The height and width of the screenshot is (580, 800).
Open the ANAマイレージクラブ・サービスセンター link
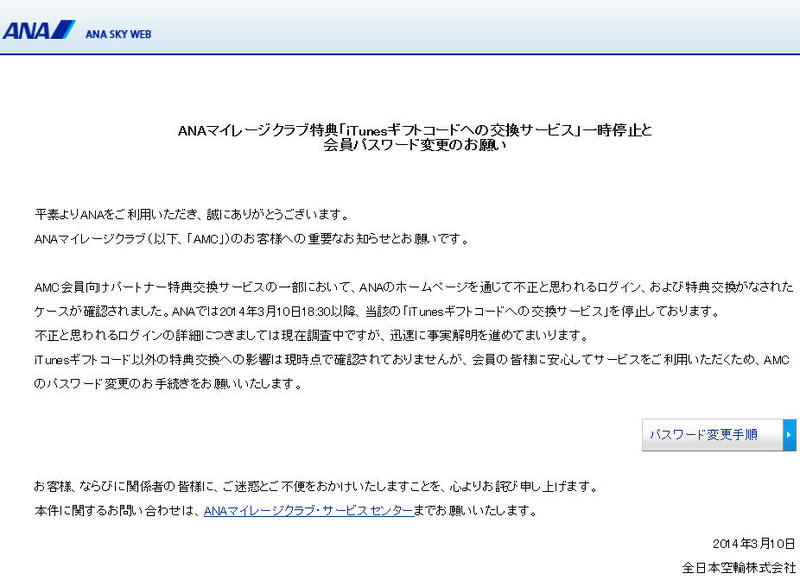pyautogui.click(x=307, y=511)
